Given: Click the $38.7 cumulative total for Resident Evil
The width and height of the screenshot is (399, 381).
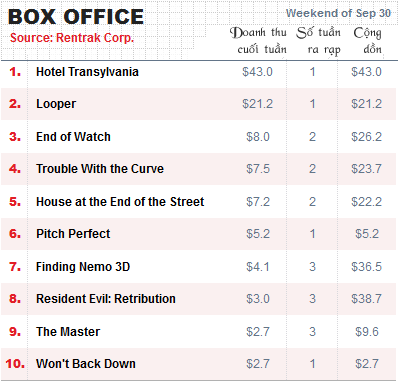Looking at the screenshot, I should click(366, 299).
